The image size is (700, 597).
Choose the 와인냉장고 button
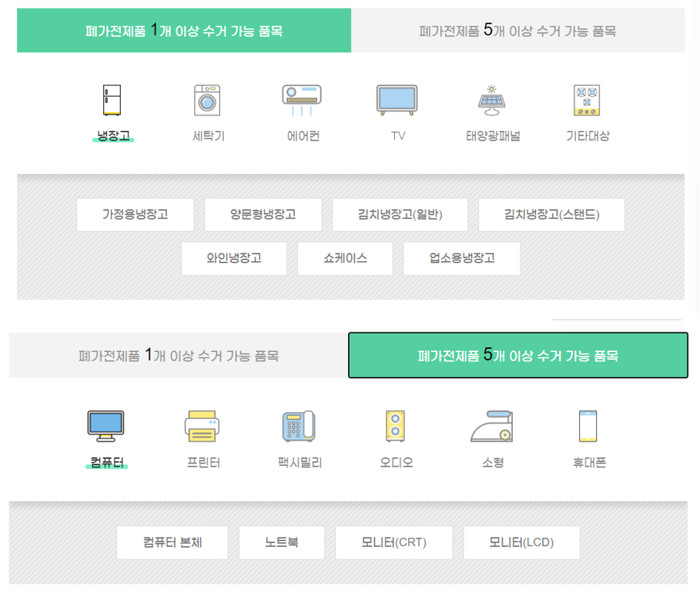233,258
